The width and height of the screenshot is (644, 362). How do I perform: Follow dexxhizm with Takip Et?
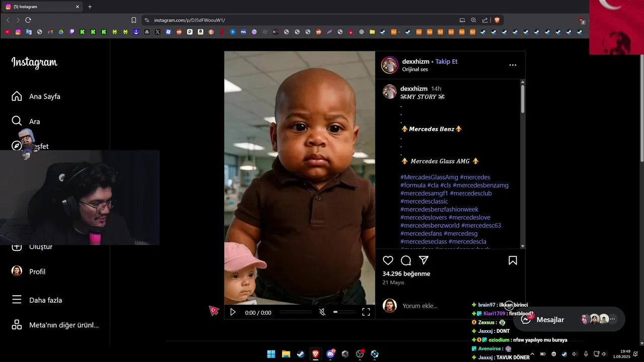(x=446, y=61)
